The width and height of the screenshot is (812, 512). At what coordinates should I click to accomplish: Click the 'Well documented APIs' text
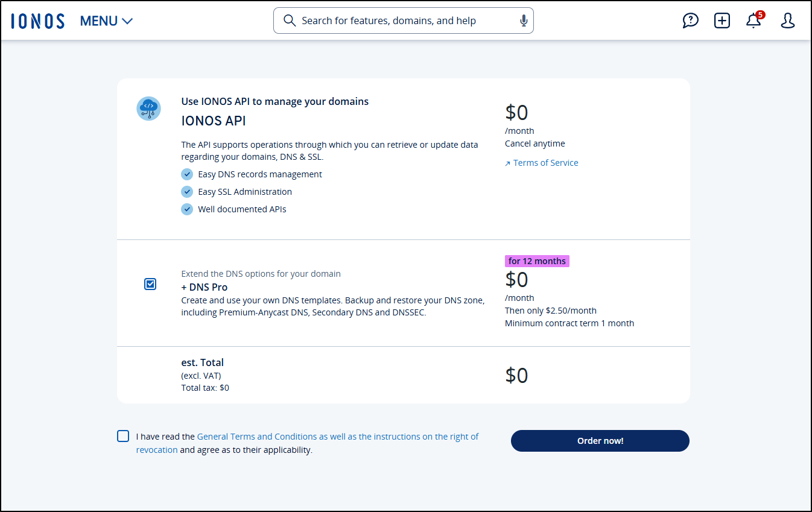tap(242, 209)
